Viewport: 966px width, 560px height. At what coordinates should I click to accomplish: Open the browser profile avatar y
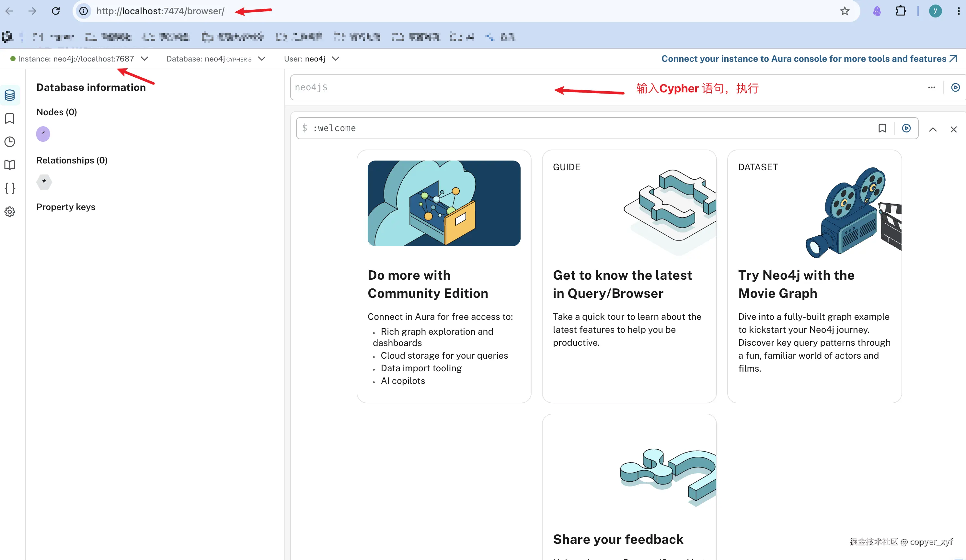click(935, 11)
